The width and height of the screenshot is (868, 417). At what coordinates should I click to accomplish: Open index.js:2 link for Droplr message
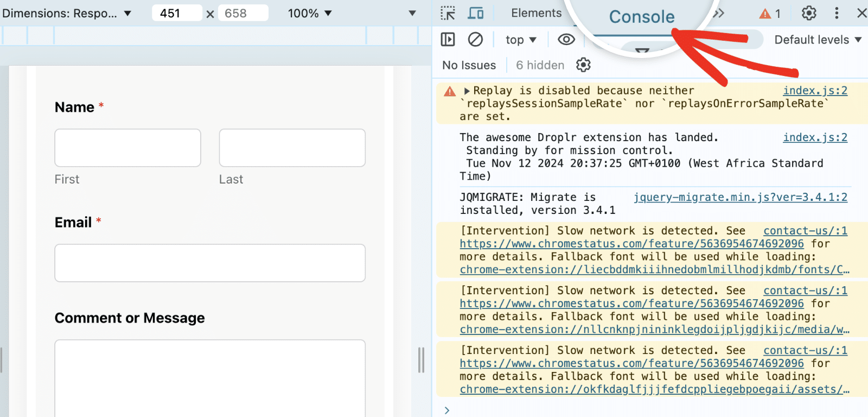click(x=815, y=137)
